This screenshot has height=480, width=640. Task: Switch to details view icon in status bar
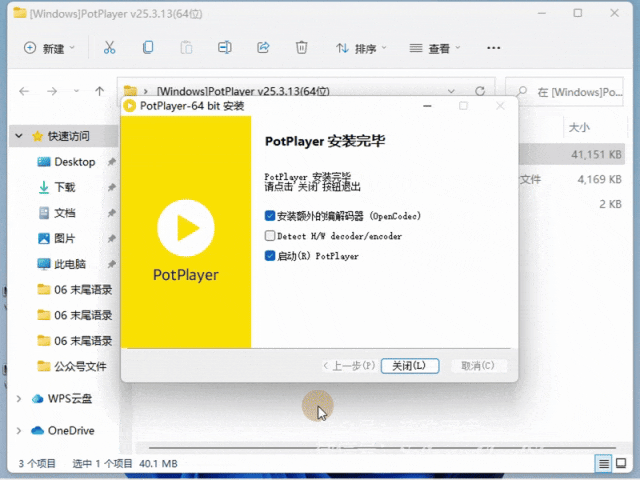[603, 463]
